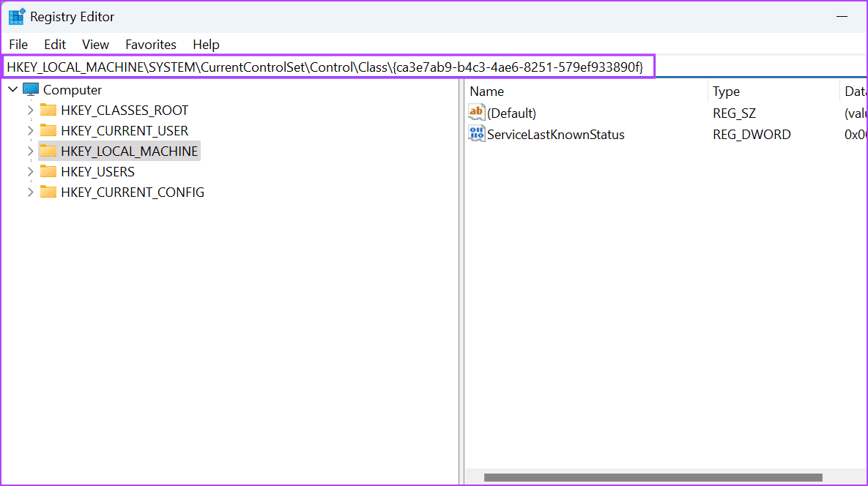868x486 pixels.
Task: Expand the HKEY_LOCAL_MACHINE key
Action: pyautogui.click(x=31, y=151)
